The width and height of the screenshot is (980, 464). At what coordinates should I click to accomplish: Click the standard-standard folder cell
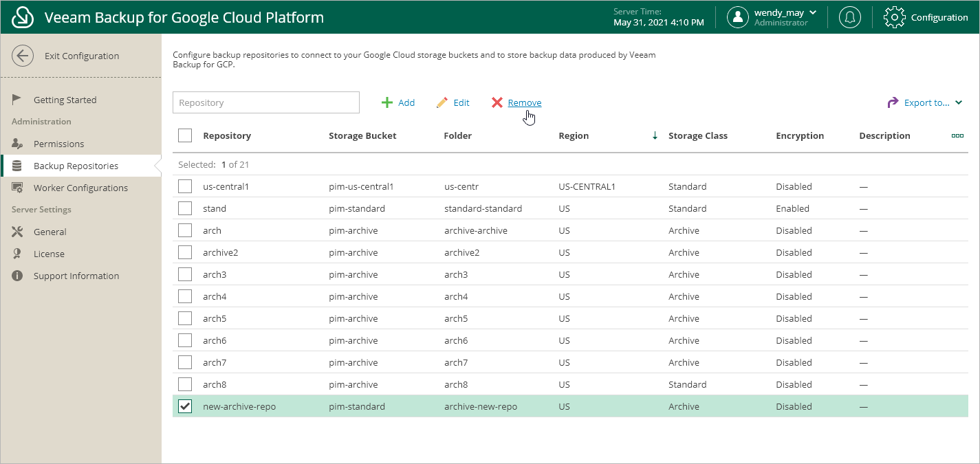tap(483, 208)
